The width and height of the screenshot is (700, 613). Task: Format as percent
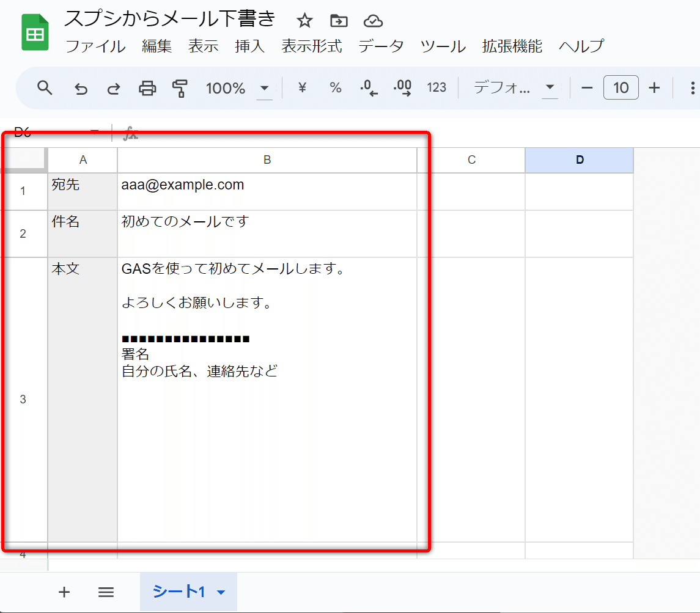(335, 87)
